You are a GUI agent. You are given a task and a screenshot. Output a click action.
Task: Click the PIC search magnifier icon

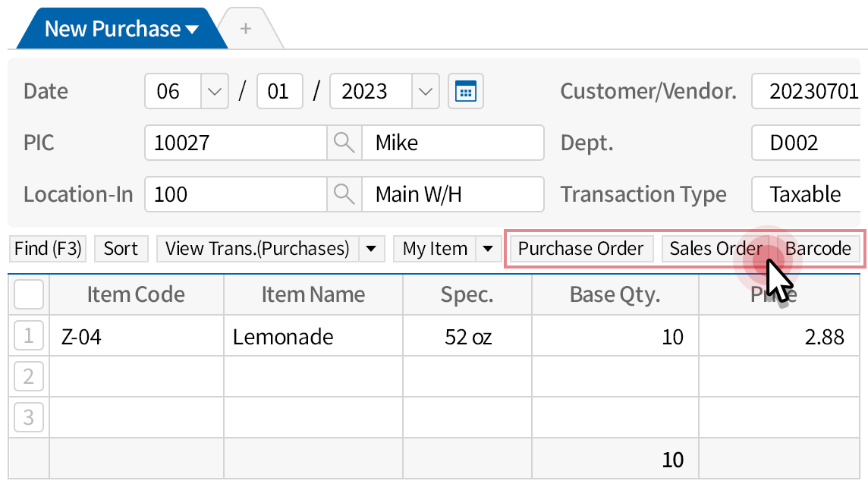[x=344, y=143]
